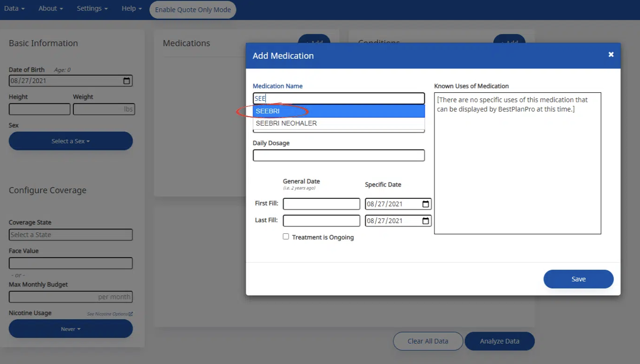Image resolution: width=640 pixels, height=364 pixels.
Task: Open the Never nicotine usage dropdown
Action: coord(71,329)
